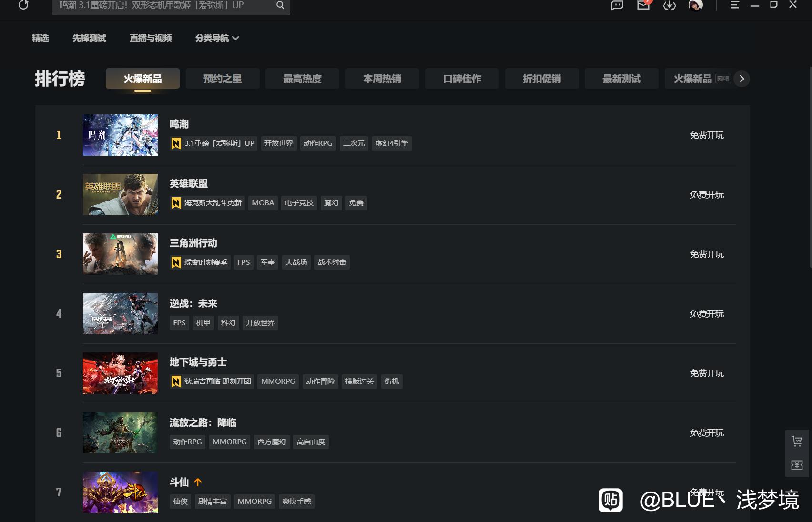
Task: Open the hamburger main menu
Action: coord(735,5)
